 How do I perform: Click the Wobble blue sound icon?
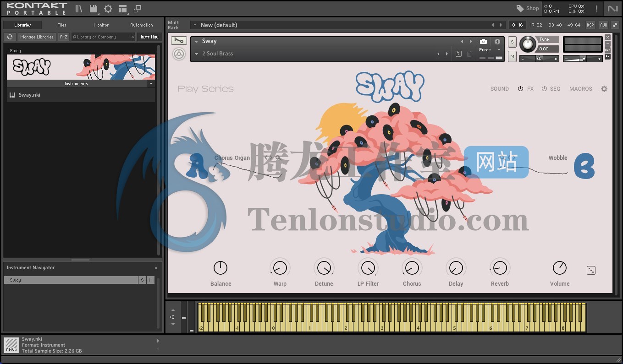(x=584, y=166)
